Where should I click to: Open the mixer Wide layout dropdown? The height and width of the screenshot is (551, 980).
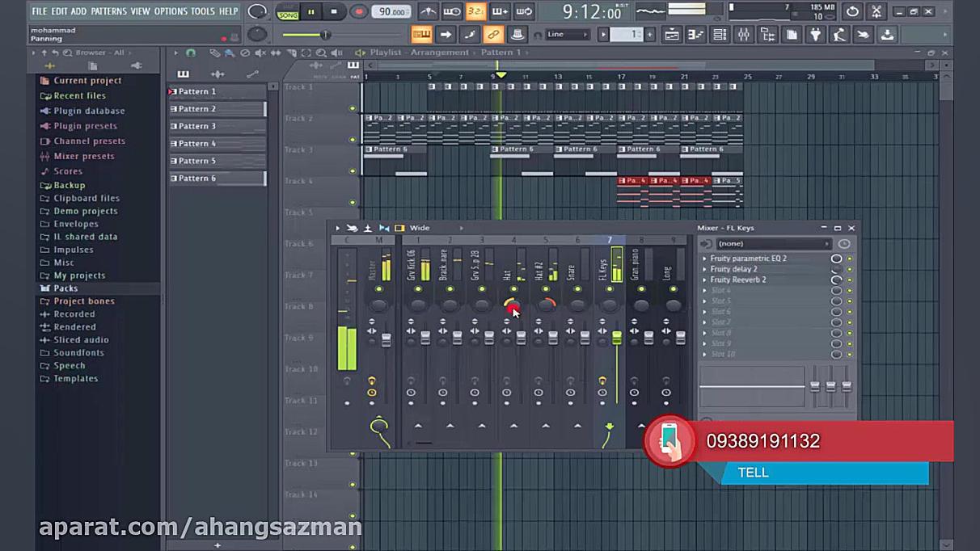[x=437, y=229]
